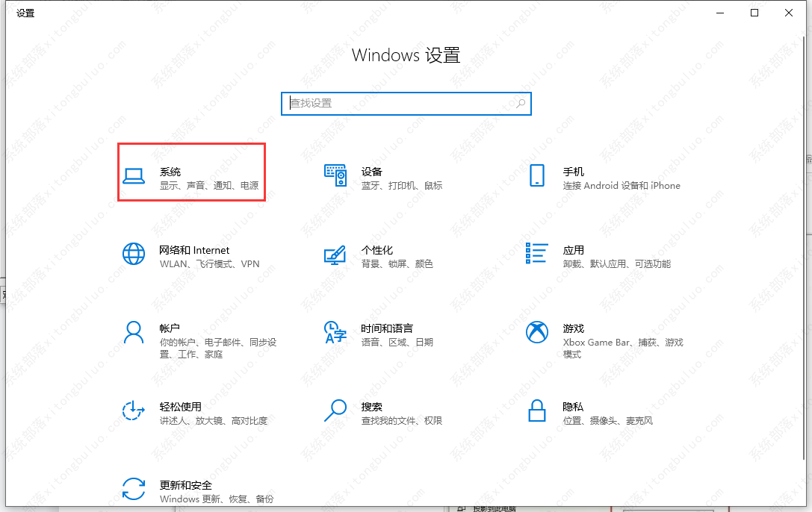
Task: Click the text 蓝牙、打印机、鼠标
Action: (402, 186)
